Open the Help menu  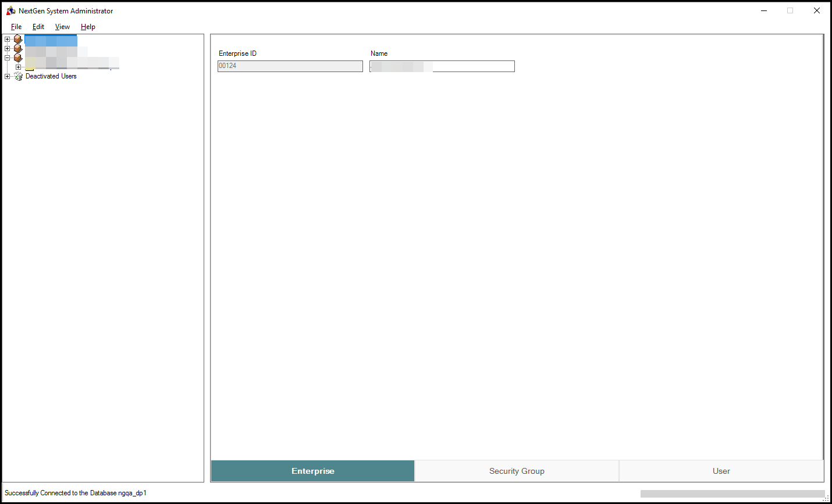(88, 27)
